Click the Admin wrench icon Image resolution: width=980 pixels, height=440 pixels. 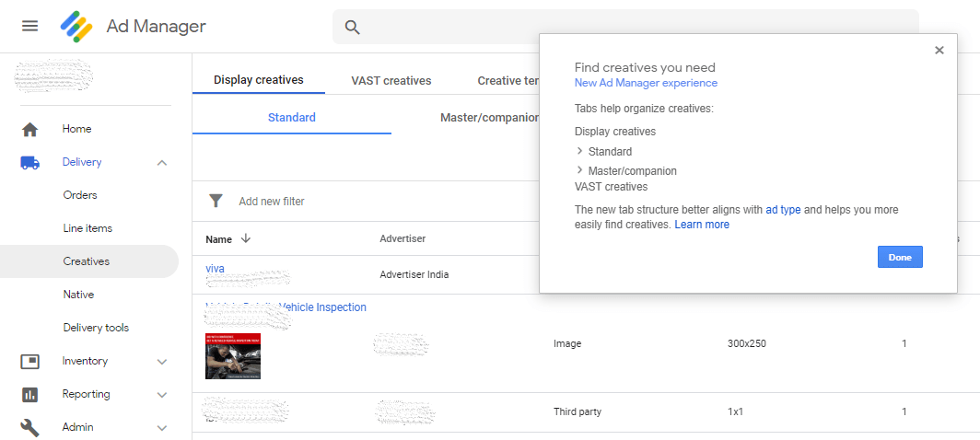29,428
